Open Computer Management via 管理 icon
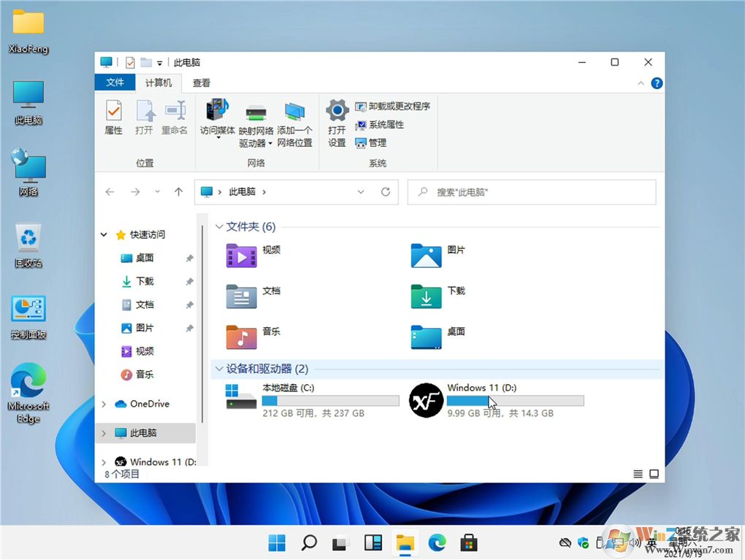The width and height of the screenshot is (745, 560). point(372,143)
